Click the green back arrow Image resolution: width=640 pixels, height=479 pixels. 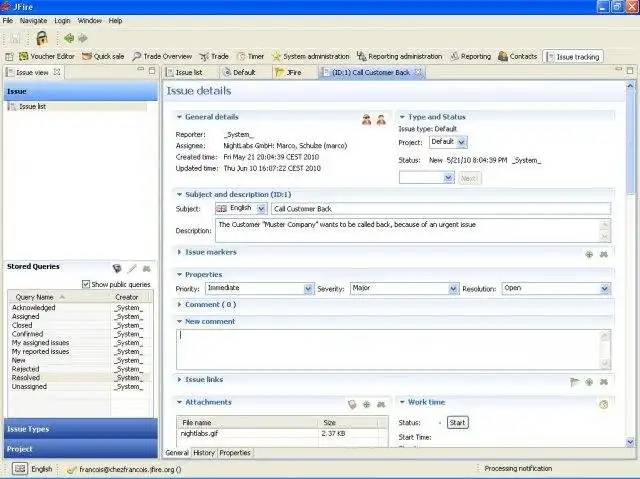(69, 38)
